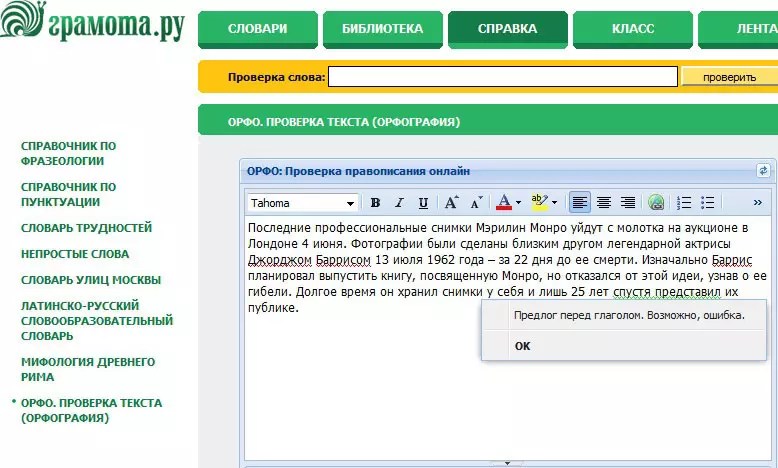Toggle italic formatting in the editor toolbar
Viewport: 778px width, 468px height.
[399, 203]
